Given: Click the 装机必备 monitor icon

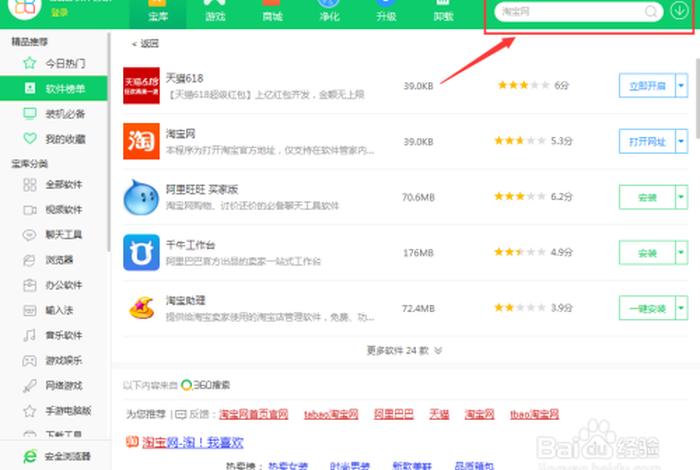Looking at the screenshot, I should click(29, 114).
